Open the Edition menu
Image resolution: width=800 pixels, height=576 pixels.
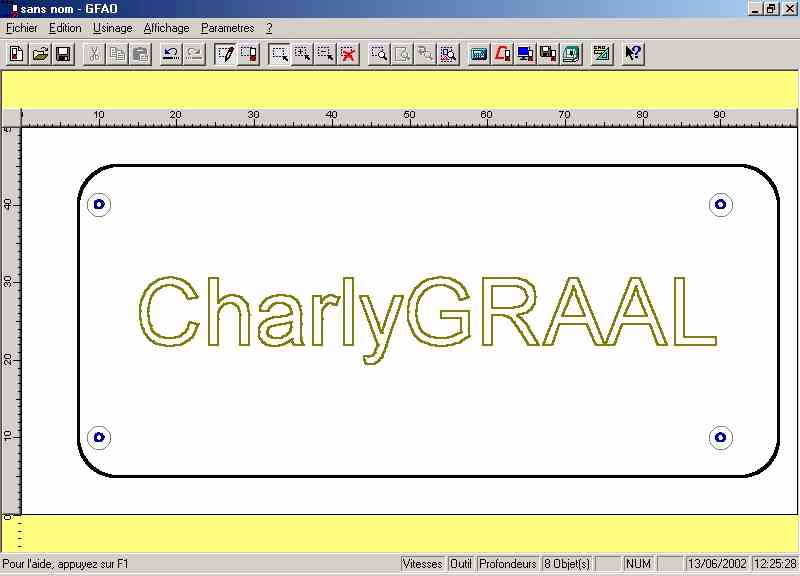(x=65, y=28)
